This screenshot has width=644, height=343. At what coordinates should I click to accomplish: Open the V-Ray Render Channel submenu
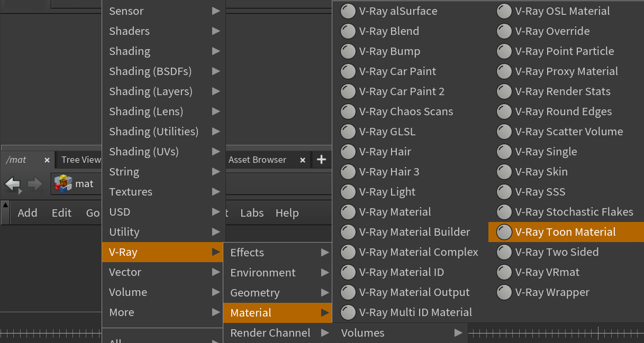pyautogui.click(x=278, y=333)
